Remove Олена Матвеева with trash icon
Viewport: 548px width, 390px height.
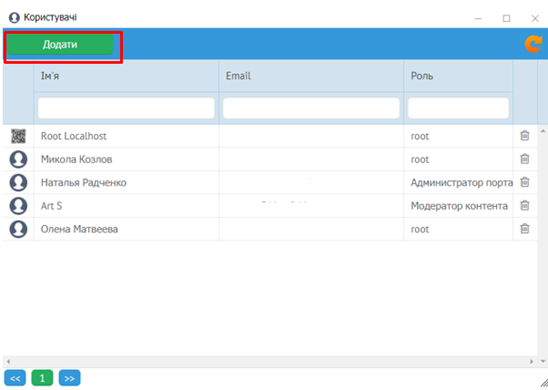click(525, 229)
